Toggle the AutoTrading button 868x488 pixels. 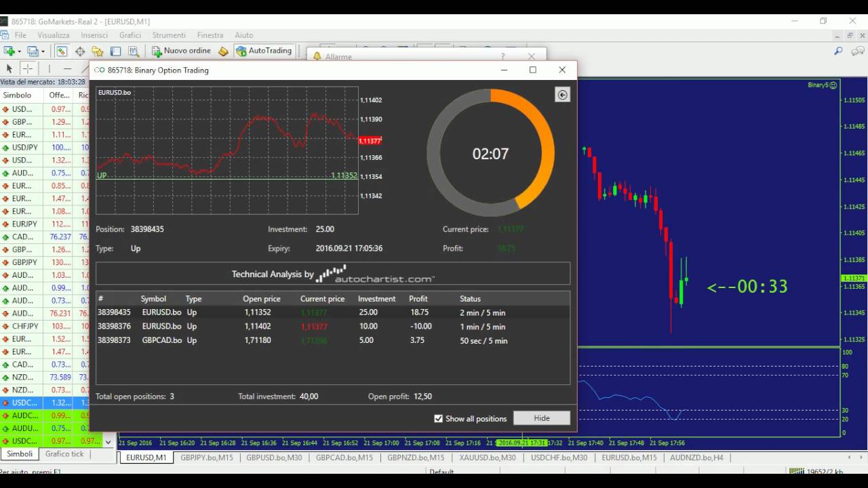coord(264,51)
